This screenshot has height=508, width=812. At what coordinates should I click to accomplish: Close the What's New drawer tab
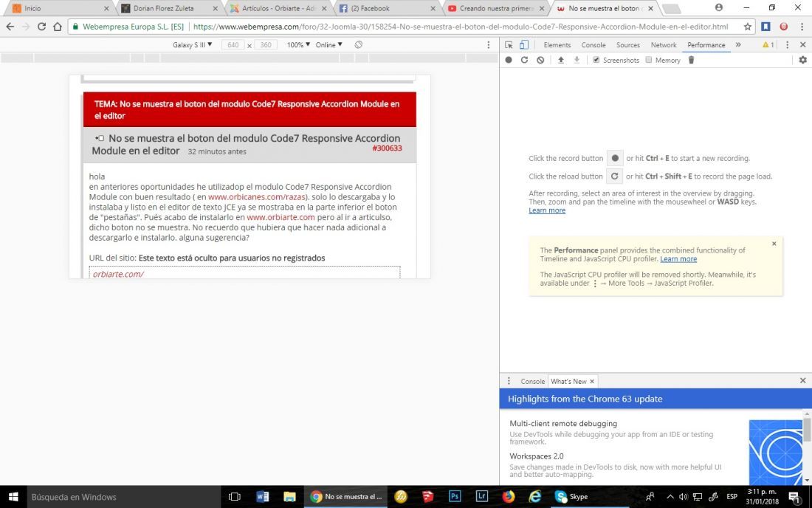tap(592, 381)
